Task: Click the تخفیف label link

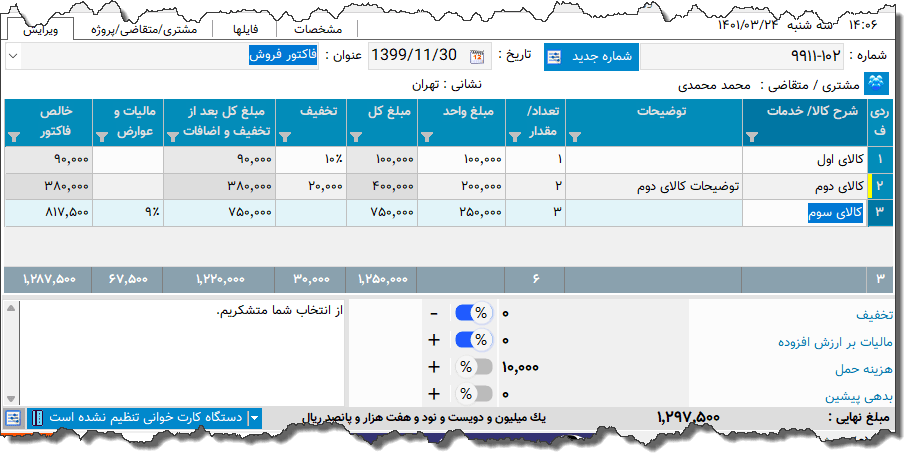Action: (875, 315)
